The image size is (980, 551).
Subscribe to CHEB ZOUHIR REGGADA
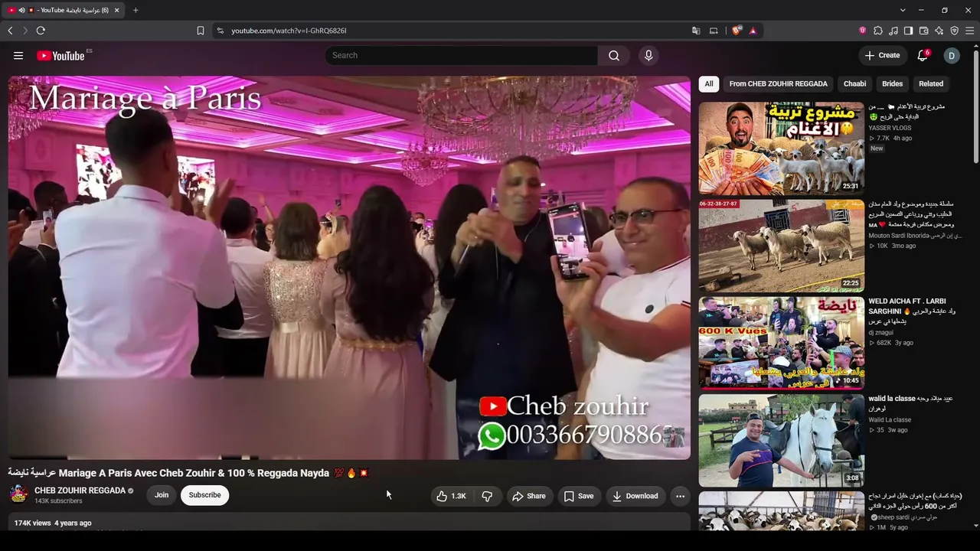click(x=204, y=495)
